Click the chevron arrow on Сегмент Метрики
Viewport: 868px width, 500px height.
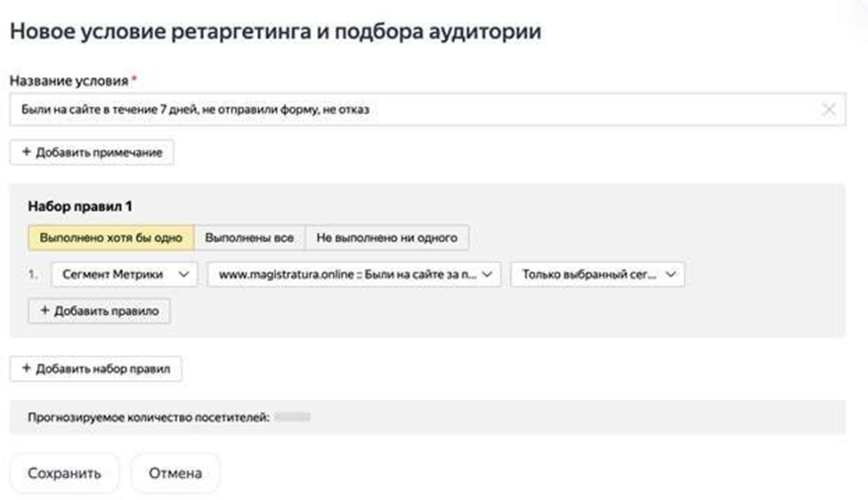[x=184, y=276]
